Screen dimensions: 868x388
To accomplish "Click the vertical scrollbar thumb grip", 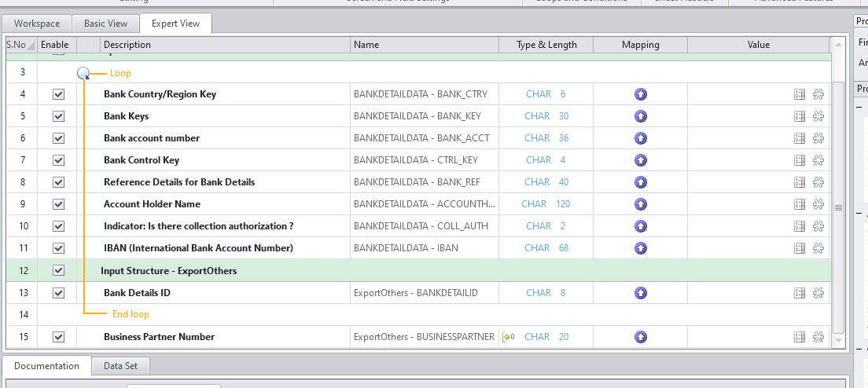I will click(x=838, y=207).
